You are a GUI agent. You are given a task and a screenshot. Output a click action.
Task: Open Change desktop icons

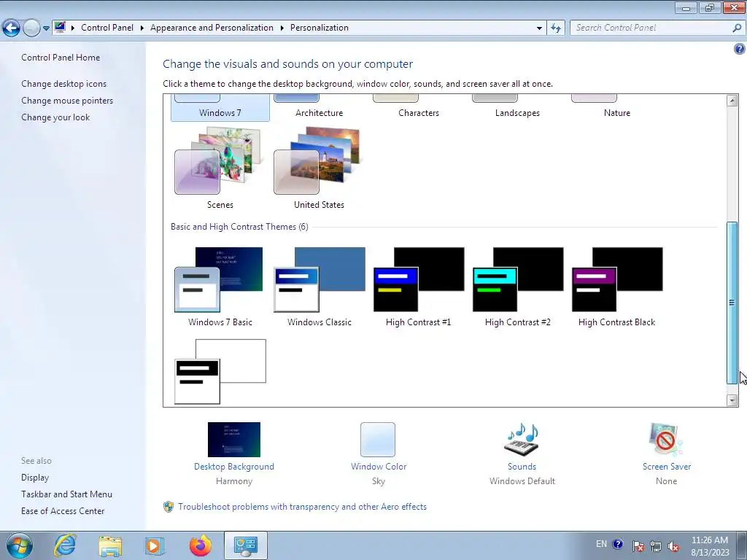(64, 84)
